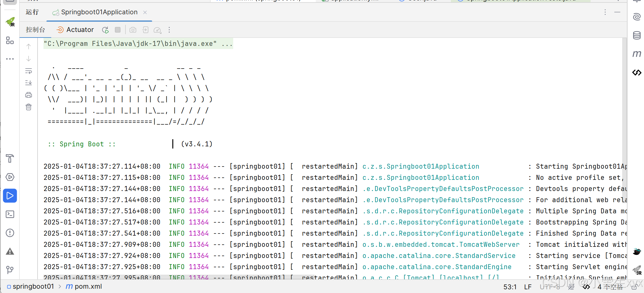This screenshot has height=293, width=644.
Task: Toggle soft-wrap in console
Action: pyautogui.click(x=29, y=71)
